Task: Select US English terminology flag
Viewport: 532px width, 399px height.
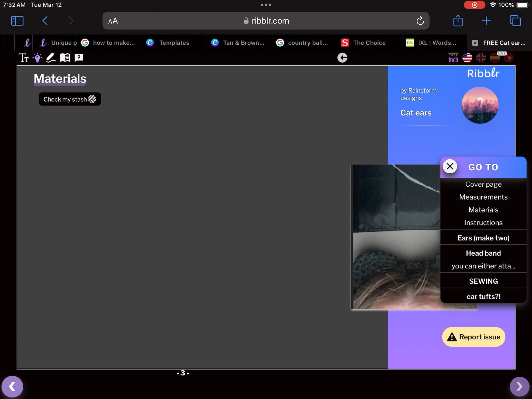Action: pyautogui.click(x=467, y=58)
